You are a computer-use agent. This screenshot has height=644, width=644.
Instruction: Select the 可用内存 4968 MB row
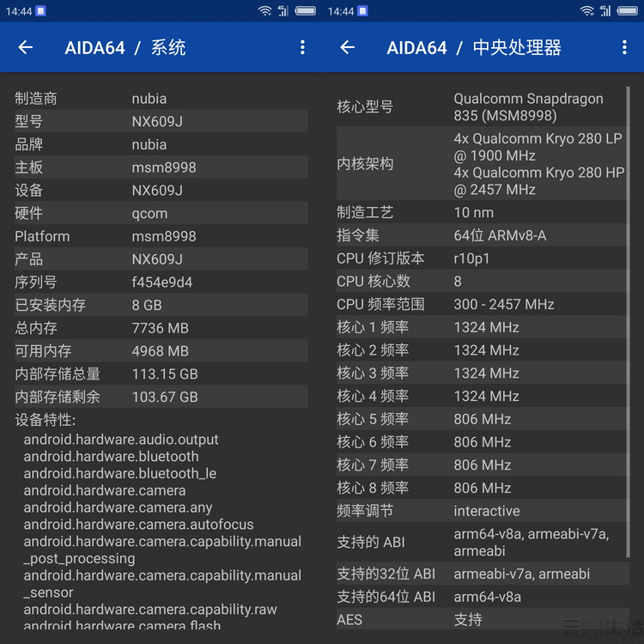pos(161,351)
